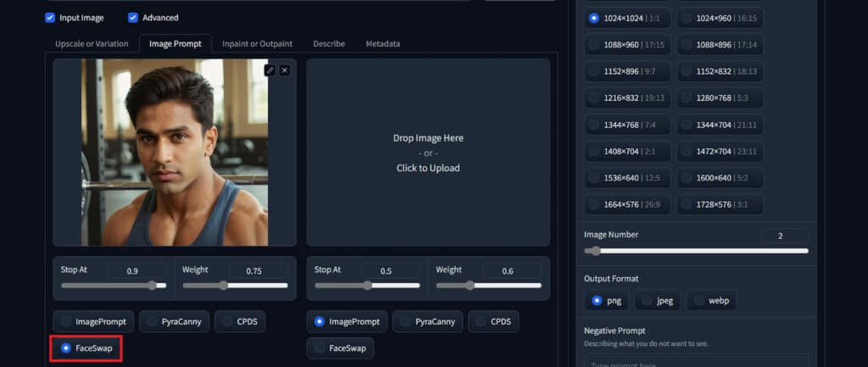
Task: Click the Image Number slider
Action: click(x=695, y=251)
